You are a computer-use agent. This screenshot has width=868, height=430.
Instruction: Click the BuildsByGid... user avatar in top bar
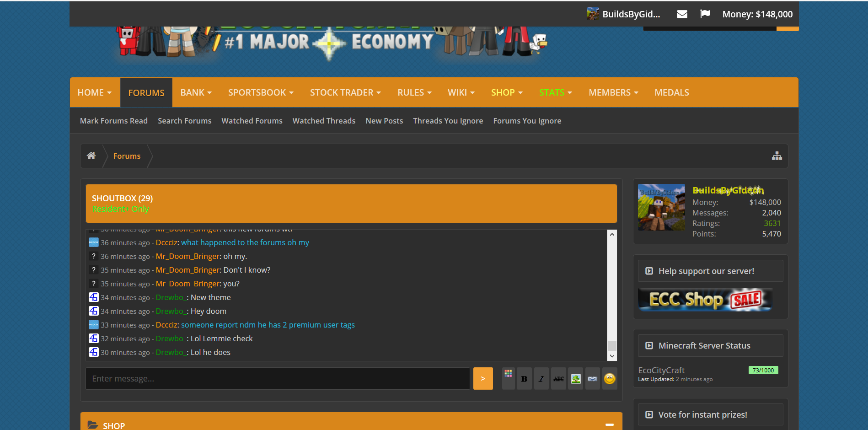tap(593, 14)
